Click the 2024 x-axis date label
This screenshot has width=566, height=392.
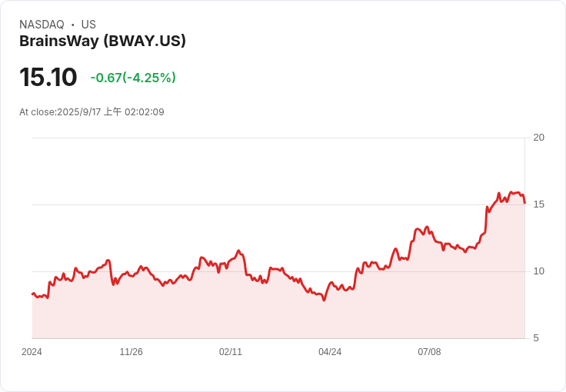pyautogui.click(x=32, y=352)
